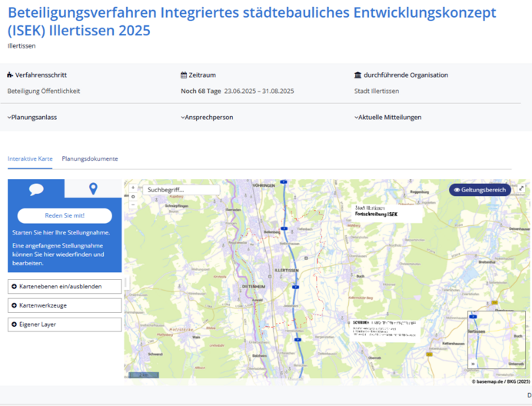Toggle the Geltungsbereich visibility on the map

pos(480,190)
